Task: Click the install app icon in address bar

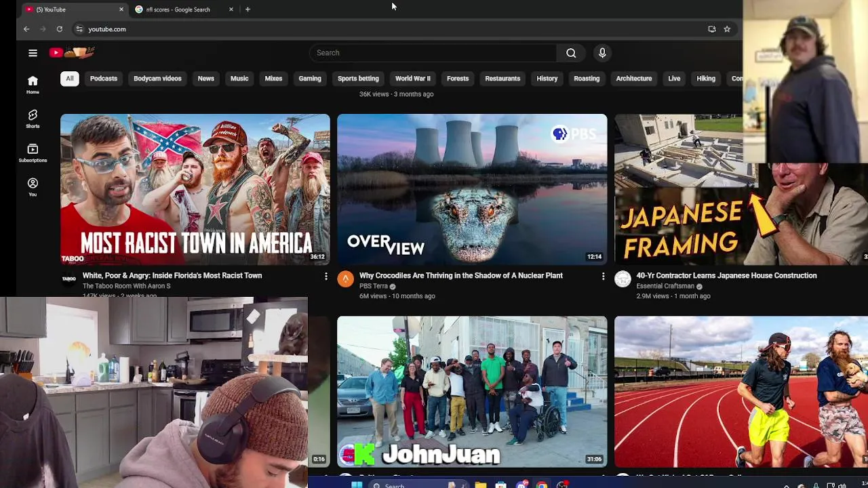Action: (x=712, y=29)
